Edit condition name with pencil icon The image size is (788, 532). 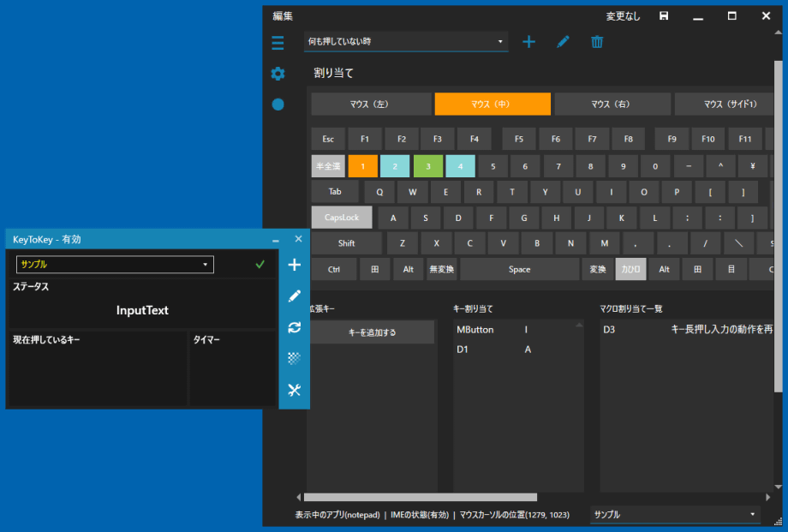pyautogui.click(x=563, y=42)
